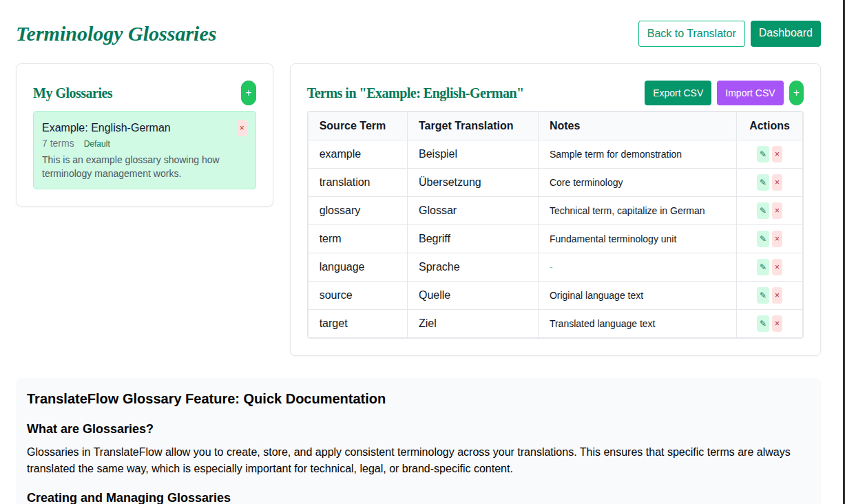Delete the 'source' term row

click(x=777, y=295)
